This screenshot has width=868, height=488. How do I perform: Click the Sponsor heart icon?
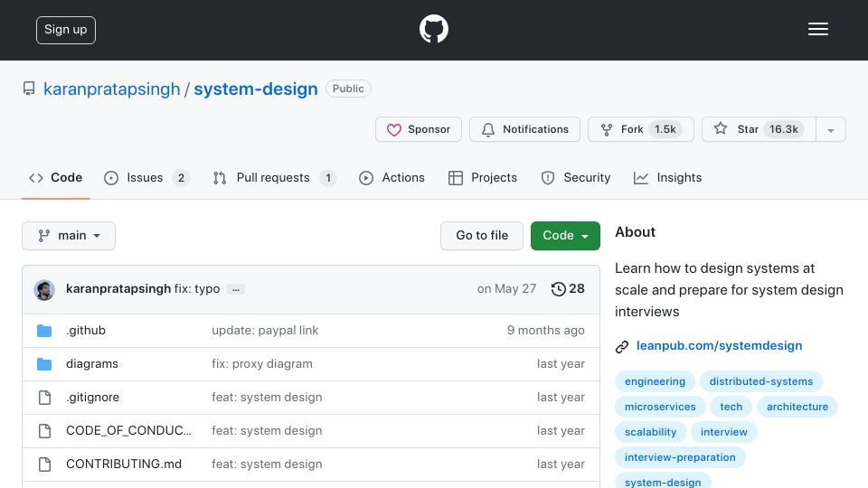(x=393, y=129)
